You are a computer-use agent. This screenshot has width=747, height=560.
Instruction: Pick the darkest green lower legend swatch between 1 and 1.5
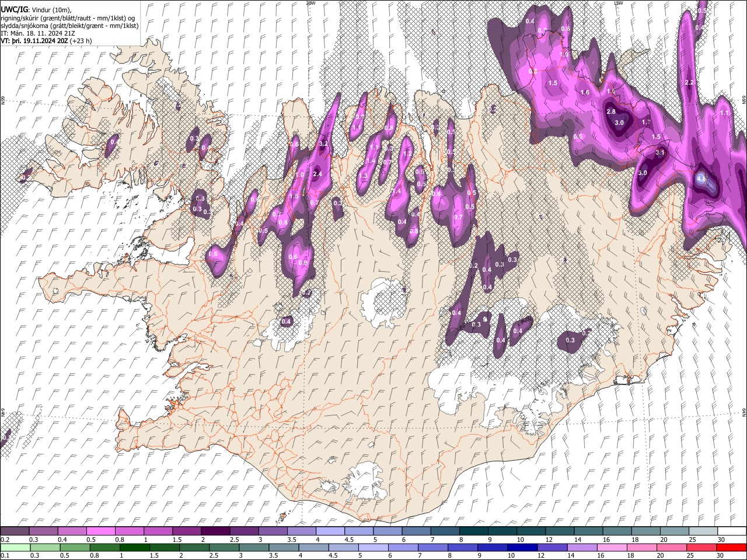pyautogui.click(x=135, y=547)
